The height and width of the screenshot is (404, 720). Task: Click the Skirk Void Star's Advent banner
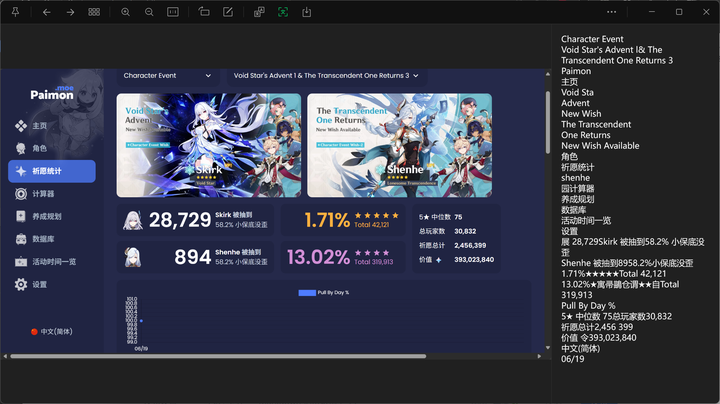click(209, 146)
